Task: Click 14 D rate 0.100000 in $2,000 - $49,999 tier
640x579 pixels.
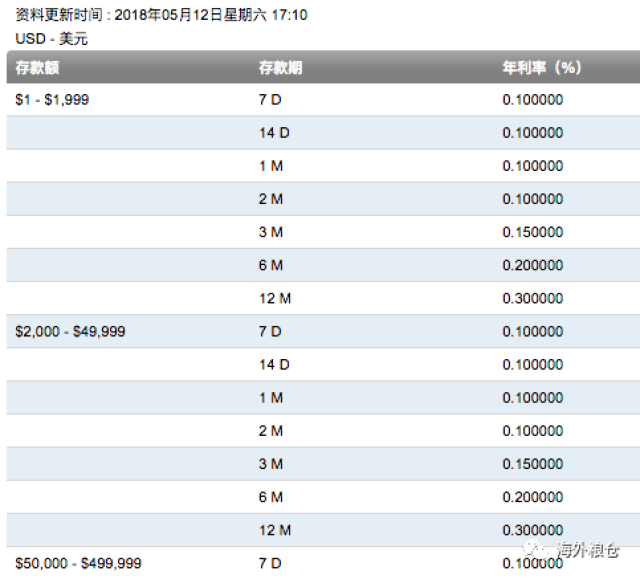Action: coord(533,364)
